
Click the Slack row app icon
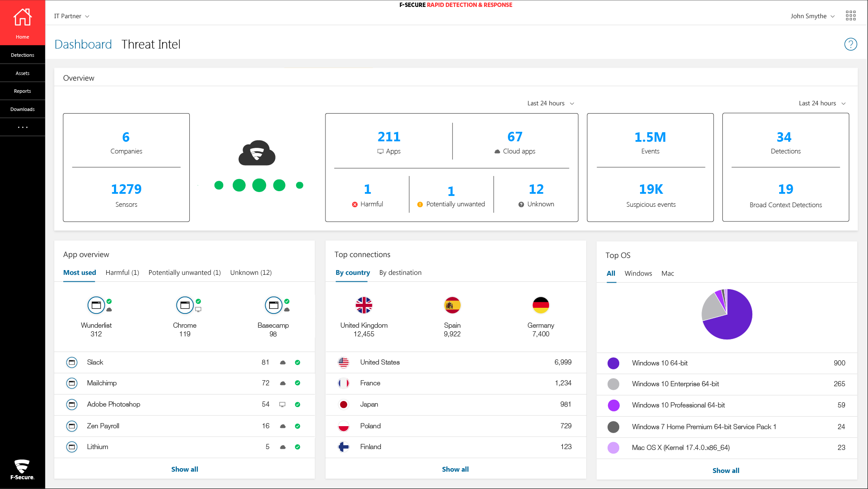click(72, 362)
